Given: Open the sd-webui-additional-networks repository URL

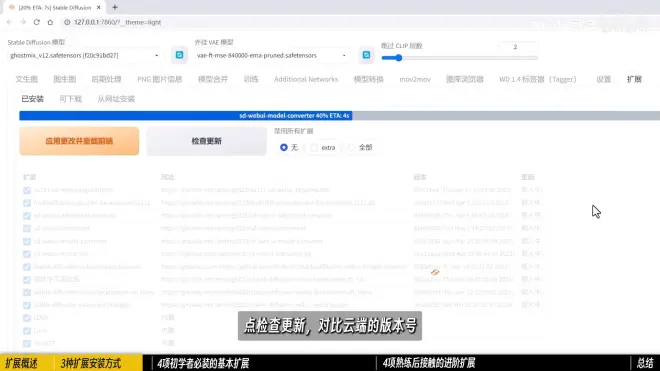Looking at the screenshot, I should 247,216.
